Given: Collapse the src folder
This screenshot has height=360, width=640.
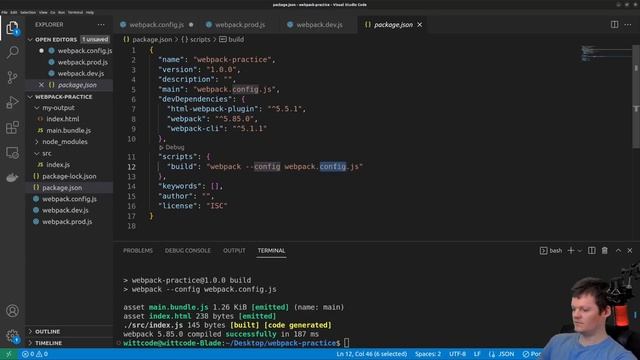Looking at the screenshot, I should 37,153.
